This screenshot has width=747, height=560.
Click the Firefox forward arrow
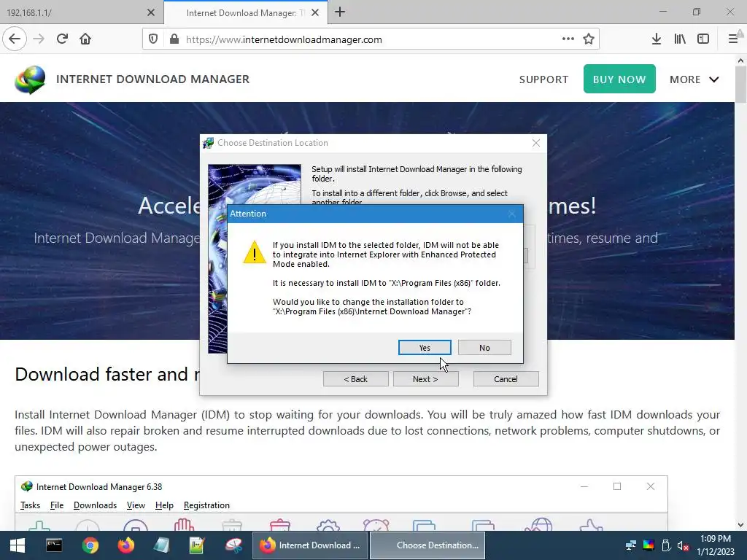coord(39,39)
